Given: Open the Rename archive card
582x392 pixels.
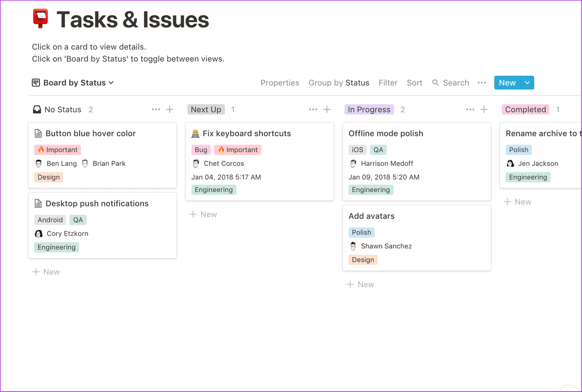Looking at the screenshot, I should coord(541,155).
